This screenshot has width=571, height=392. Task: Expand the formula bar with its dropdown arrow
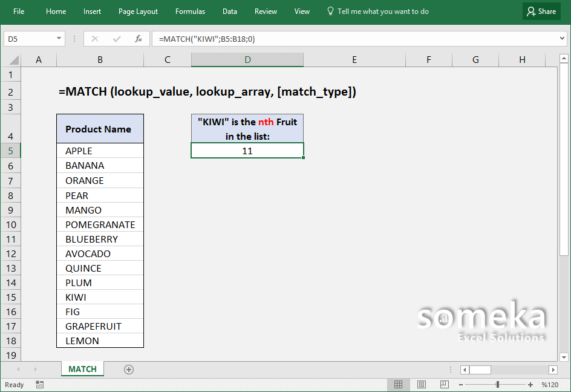tap(563, 38)
